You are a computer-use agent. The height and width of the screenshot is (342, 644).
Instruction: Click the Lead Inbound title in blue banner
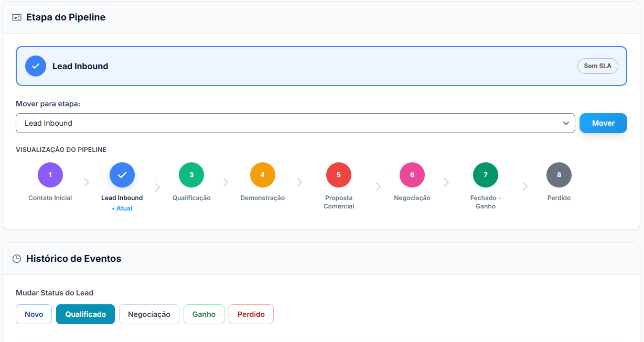(x=80, y=66)
